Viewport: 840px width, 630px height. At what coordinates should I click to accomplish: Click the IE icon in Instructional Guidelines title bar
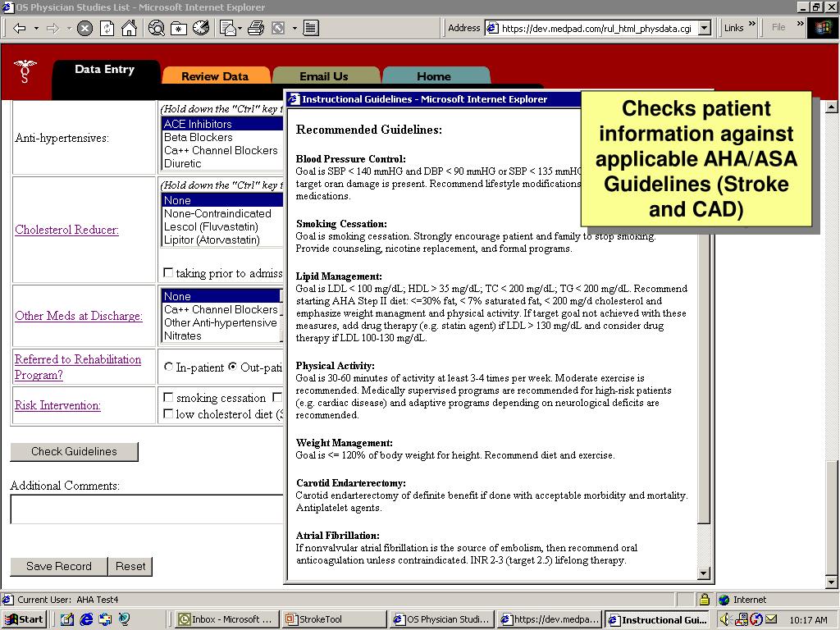294,99
